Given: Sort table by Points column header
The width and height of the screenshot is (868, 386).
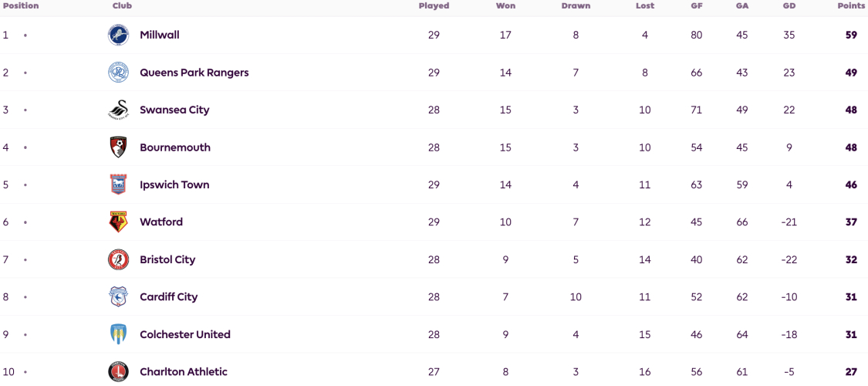Looking at the screenshot, I should click(851, 6).
